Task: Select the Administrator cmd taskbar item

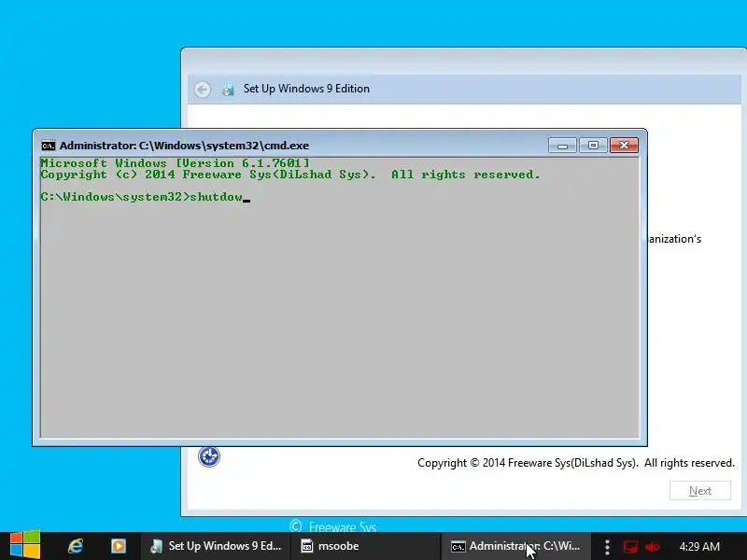Action: pos(515,546)
